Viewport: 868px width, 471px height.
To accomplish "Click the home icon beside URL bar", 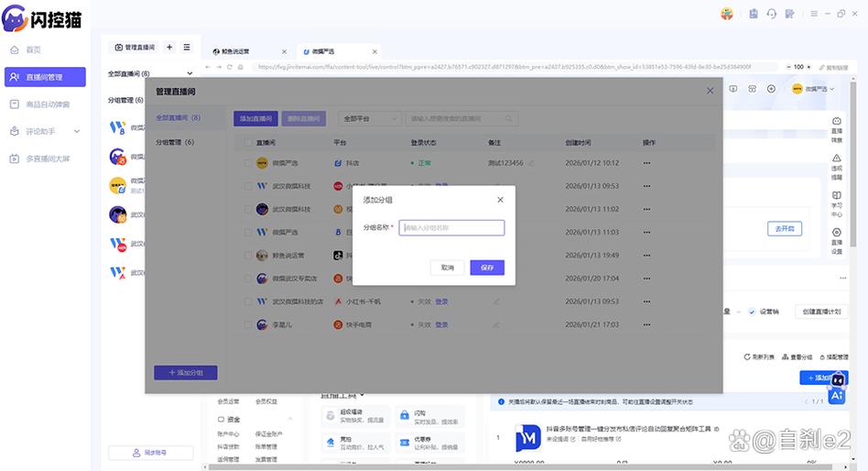I will (x=240, y=67).
